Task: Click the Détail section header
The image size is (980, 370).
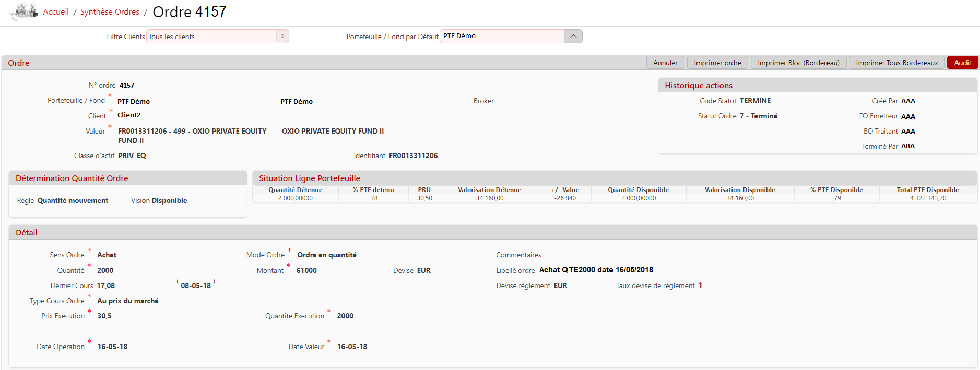Action: 27,233
